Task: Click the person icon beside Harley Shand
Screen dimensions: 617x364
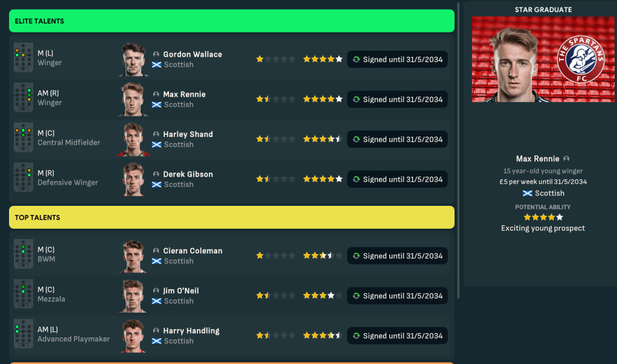Action: point(156,135)
